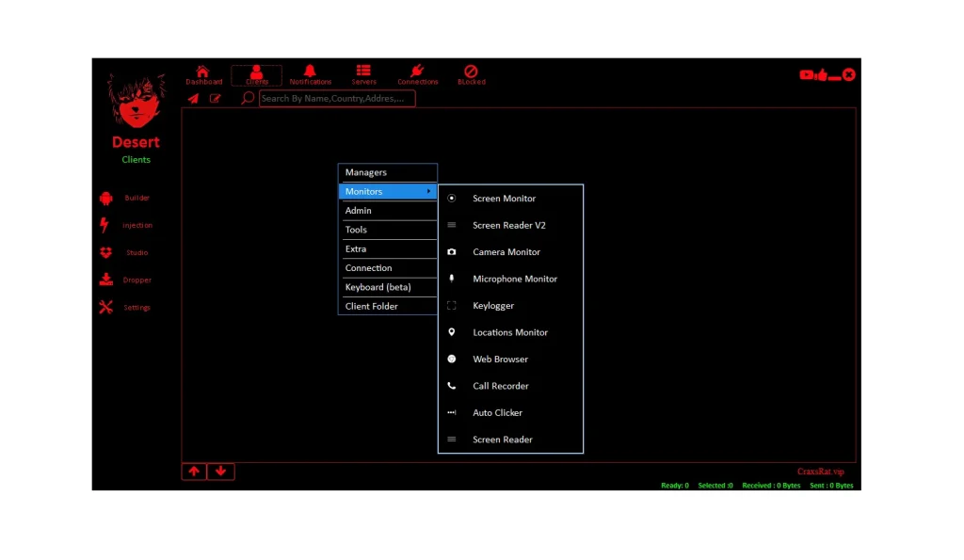This screenshot has height=560, width=964.
Task: Click the paper-plane send icon
Action: (194, 98)
